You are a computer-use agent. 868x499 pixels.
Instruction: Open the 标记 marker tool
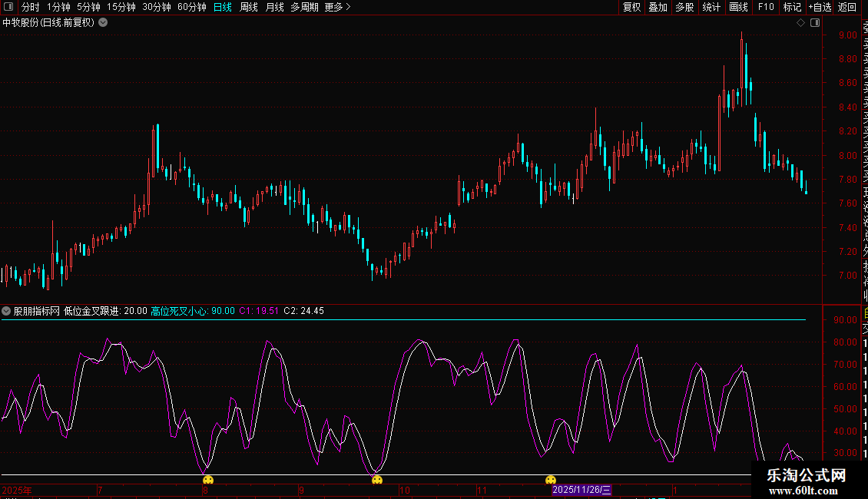pos(792,7)
